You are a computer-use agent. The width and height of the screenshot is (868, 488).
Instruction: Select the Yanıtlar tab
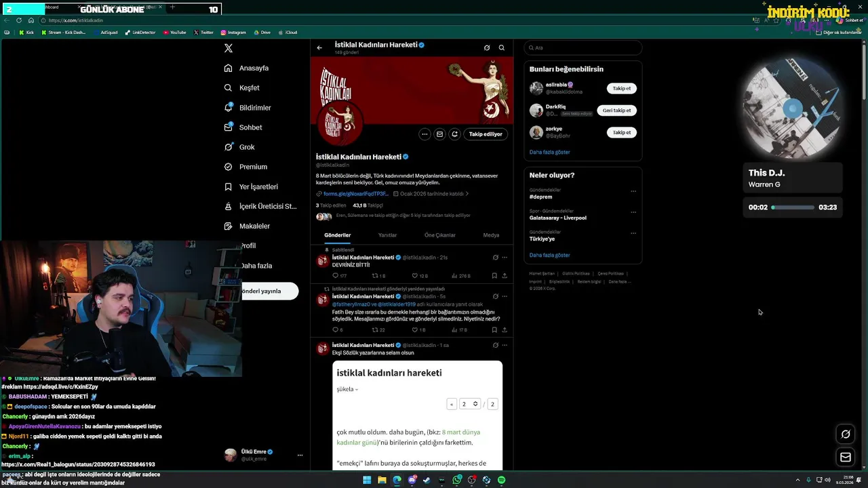point(387,235)
